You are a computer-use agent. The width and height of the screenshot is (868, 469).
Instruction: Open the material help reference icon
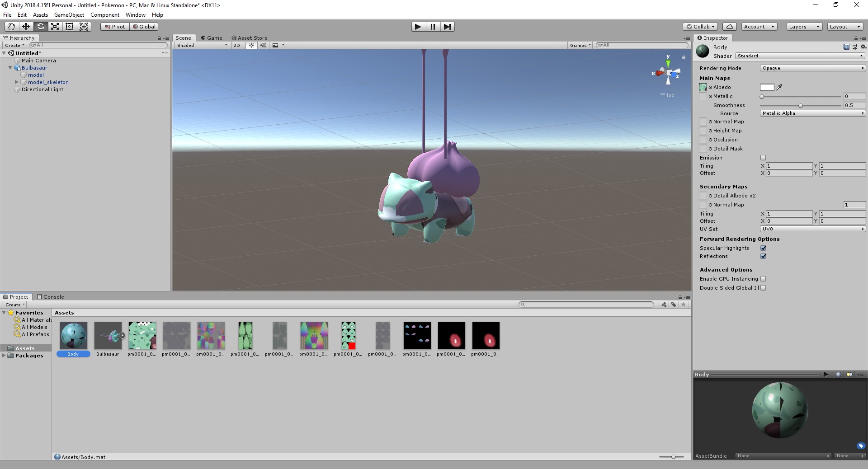(846, 47)
